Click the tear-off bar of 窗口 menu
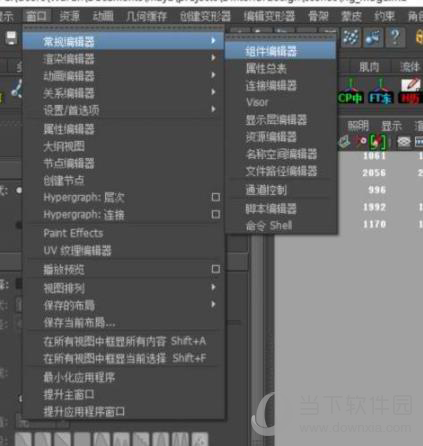Image resolution: width=423 pixels, height=446 pixels. pyautogui.click(x=123, y=28)
